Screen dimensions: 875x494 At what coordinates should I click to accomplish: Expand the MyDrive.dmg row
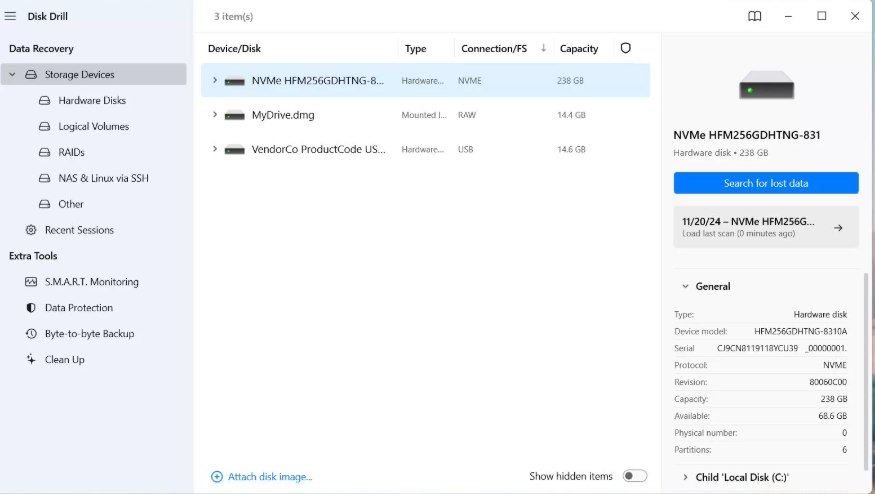(x=215, y=115)
